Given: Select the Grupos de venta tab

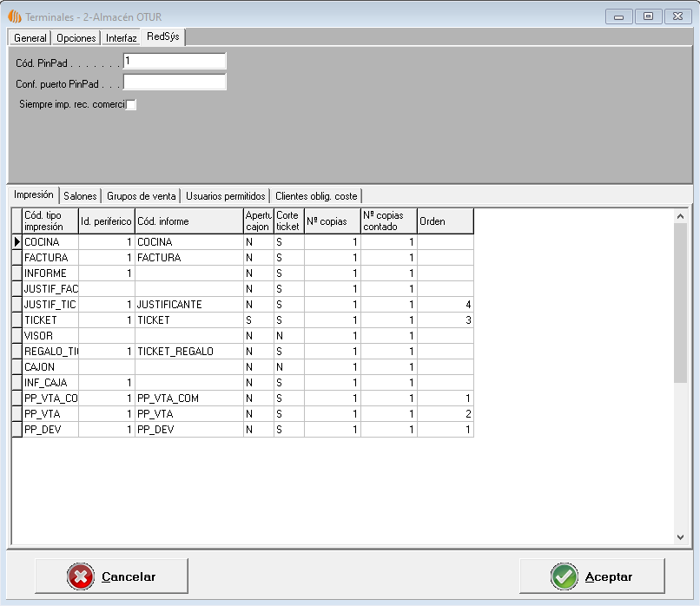Looking at the screenshot, I should [142, 196].
